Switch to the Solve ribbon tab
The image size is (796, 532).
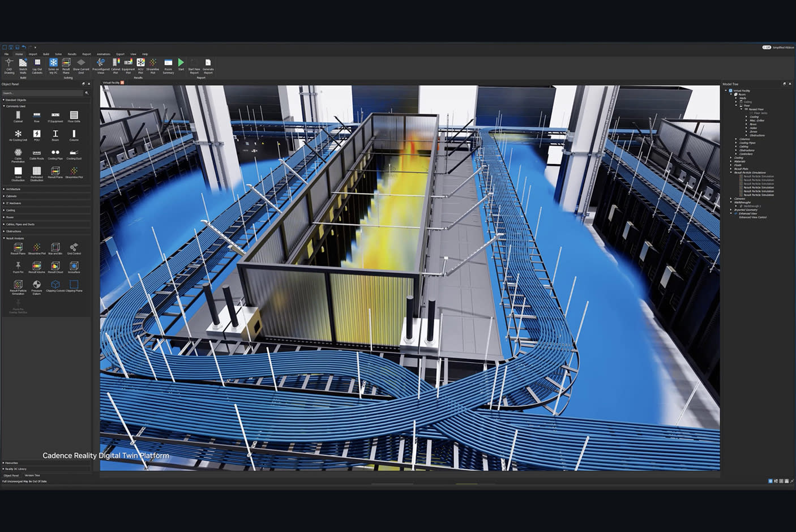click(59, 54)
